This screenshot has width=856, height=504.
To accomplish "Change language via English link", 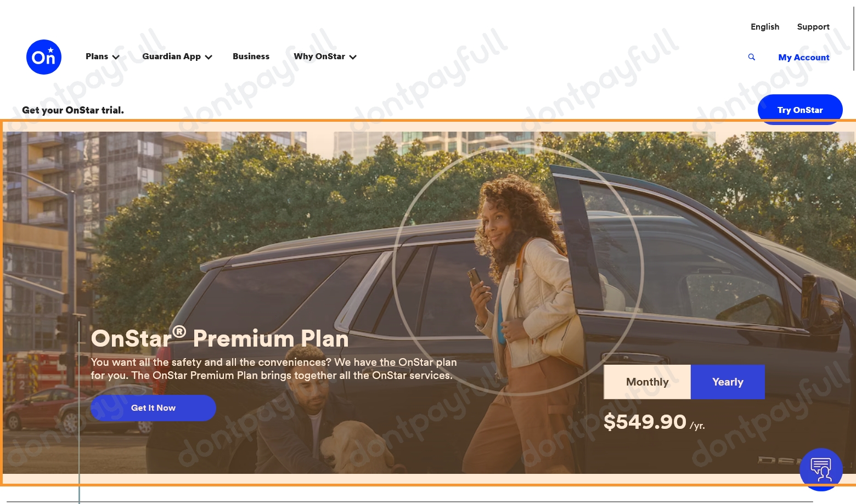I will 765,27.
